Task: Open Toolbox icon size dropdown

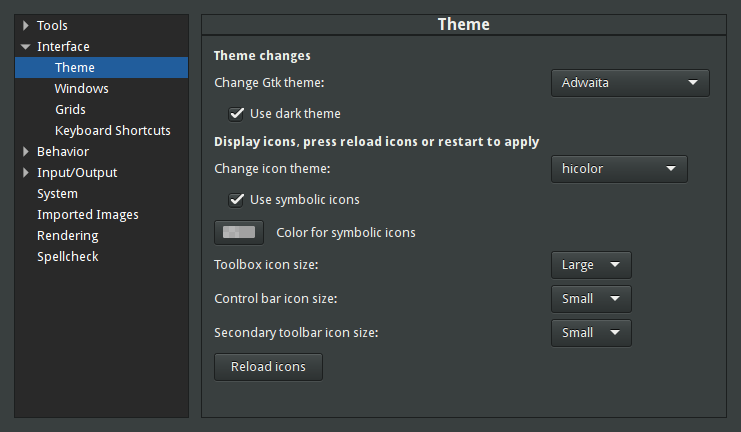Action: pos(591,265)
